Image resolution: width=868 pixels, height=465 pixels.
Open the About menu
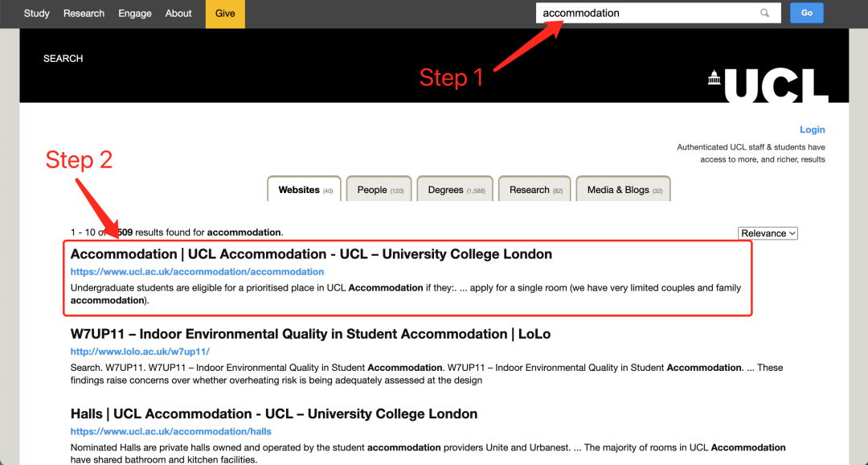click(178, 14)
